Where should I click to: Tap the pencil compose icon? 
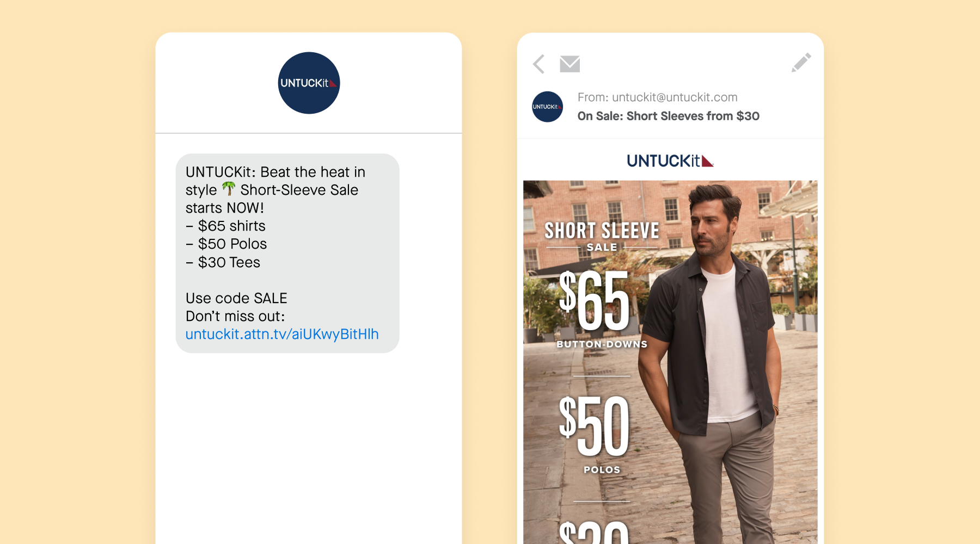pos(801,63)
